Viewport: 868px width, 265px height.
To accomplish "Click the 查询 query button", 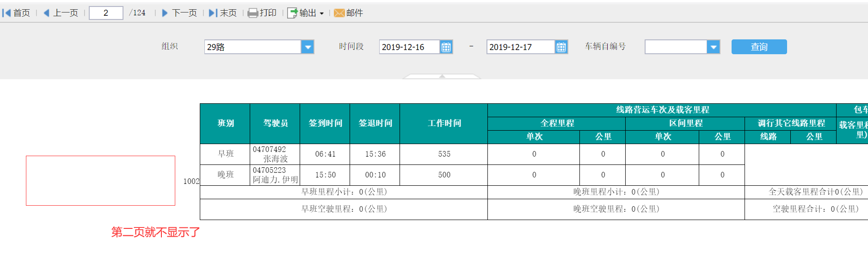I will (x=759, y=47).
